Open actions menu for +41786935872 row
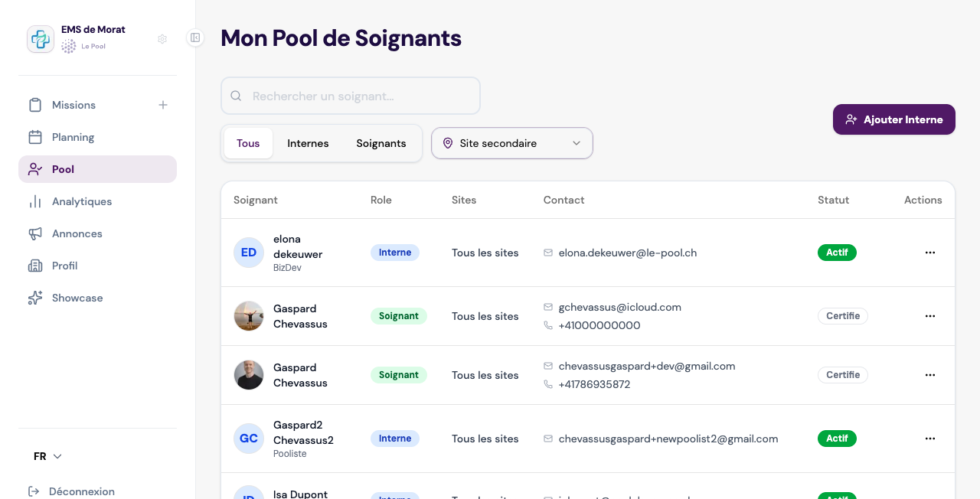This screenshot has height=499, width=980. pyautogui.click(x=930, y=375)
